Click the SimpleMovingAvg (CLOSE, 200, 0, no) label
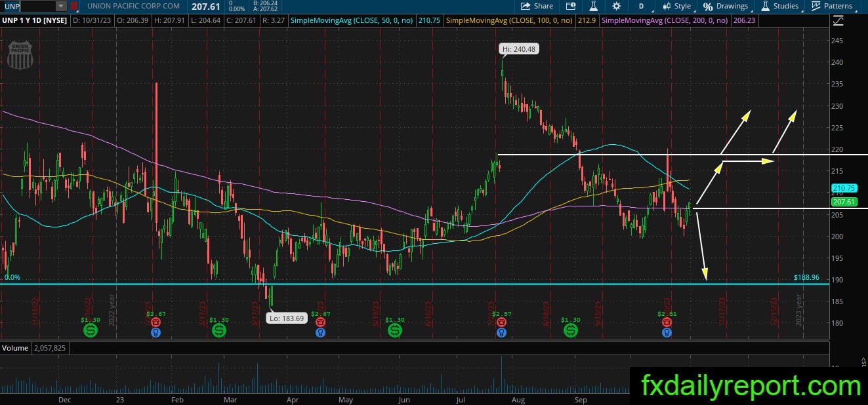The height and width of the screenshot is (405, 868). [x=664, y=21]
